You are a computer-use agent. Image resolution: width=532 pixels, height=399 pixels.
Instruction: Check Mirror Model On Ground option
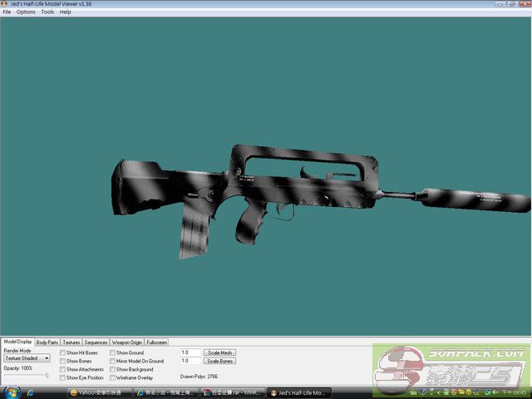(112, 361)
